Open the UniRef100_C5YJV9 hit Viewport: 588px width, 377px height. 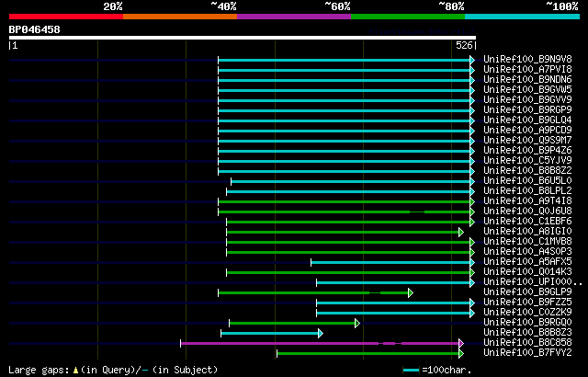(527, 161)
